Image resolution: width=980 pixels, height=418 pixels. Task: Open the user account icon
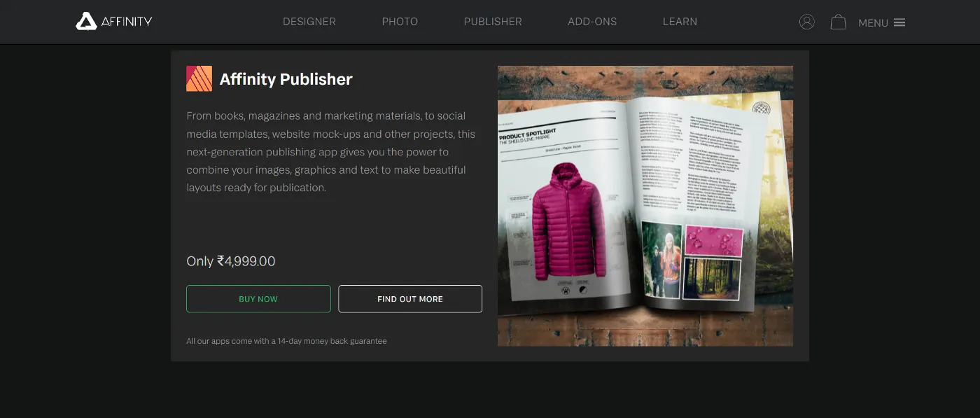[x=806, y=22]
